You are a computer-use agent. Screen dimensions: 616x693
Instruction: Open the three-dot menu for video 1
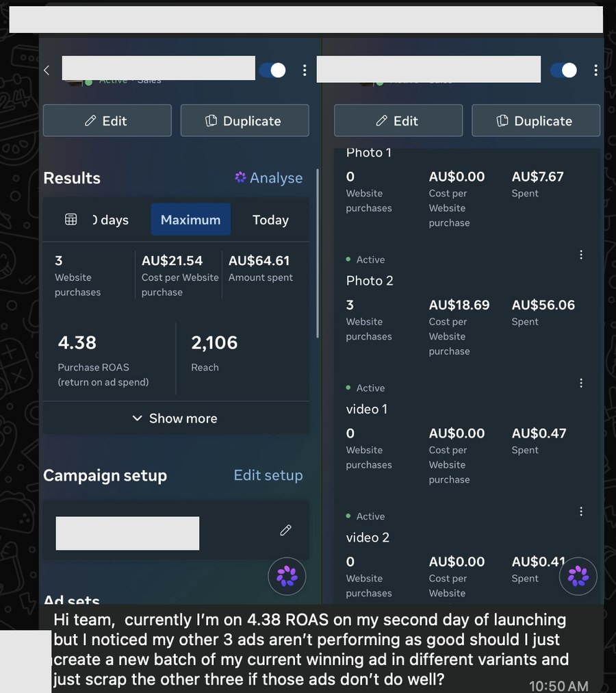pos(581,383)
